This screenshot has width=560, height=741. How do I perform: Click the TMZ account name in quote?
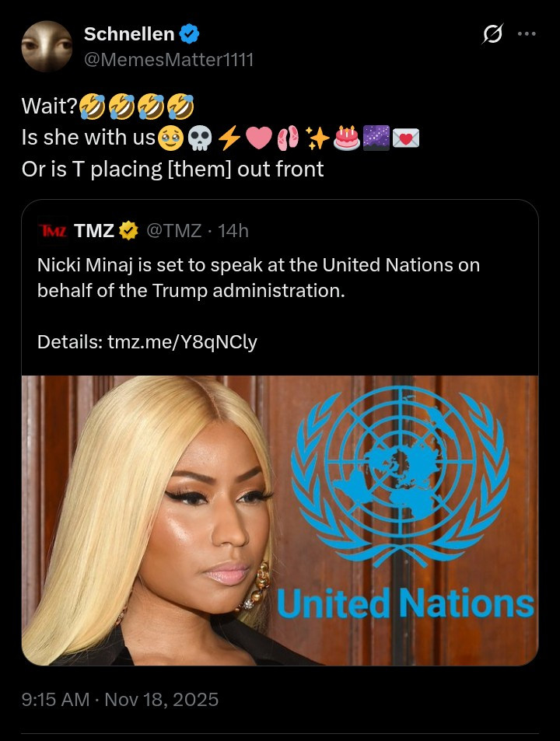[94, 231]
